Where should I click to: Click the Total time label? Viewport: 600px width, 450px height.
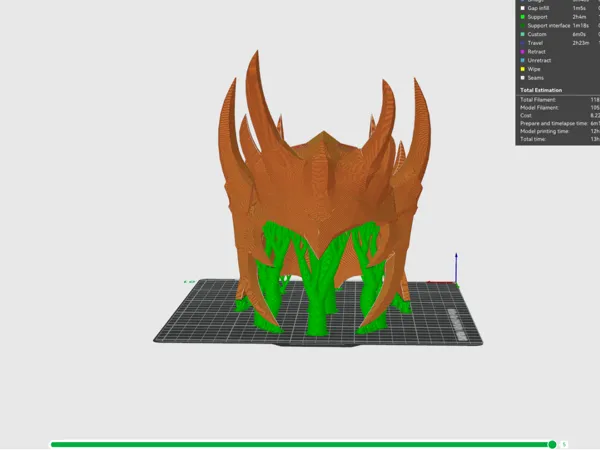pos(533,139)
